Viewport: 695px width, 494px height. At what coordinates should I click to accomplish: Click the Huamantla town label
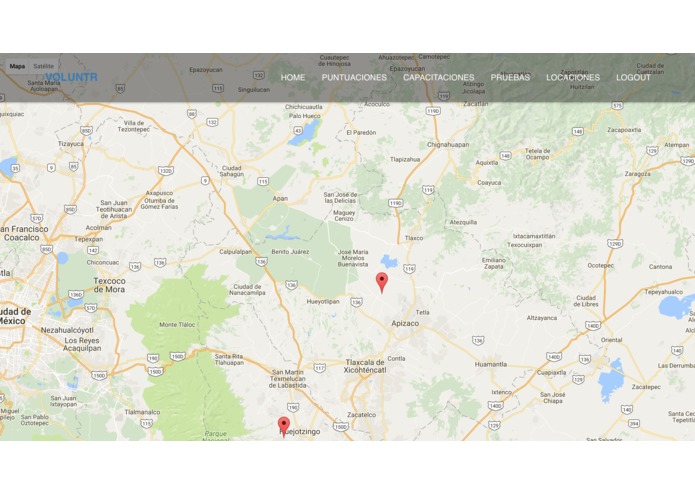pos(491,364)
